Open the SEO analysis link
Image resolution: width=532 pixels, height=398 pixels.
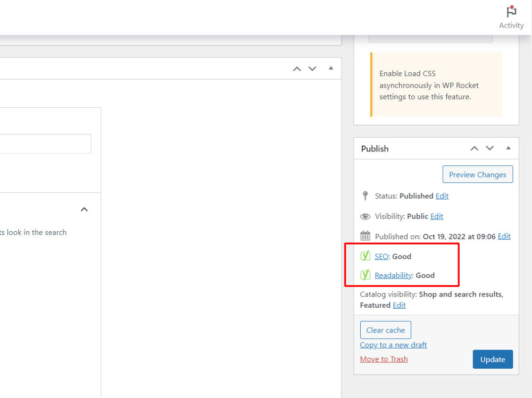tap(381, 256)
